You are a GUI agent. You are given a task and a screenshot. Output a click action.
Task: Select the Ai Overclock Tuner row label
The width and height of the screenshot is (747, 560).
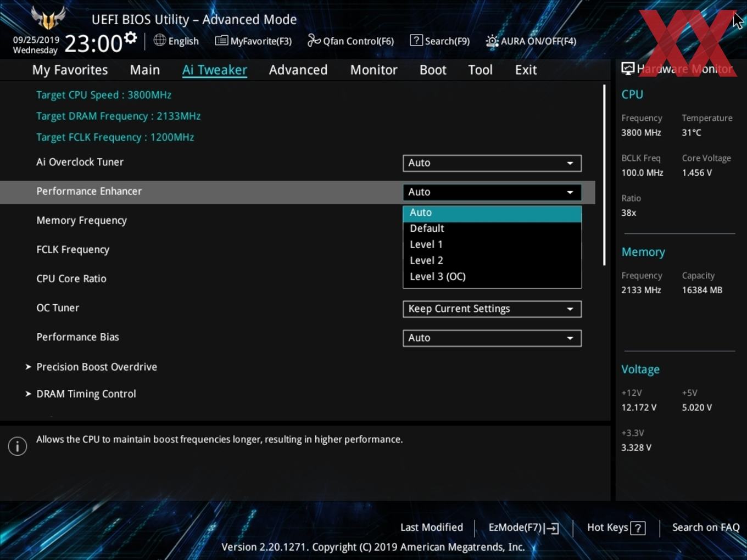pyautogui.click(x=80, y=162)
